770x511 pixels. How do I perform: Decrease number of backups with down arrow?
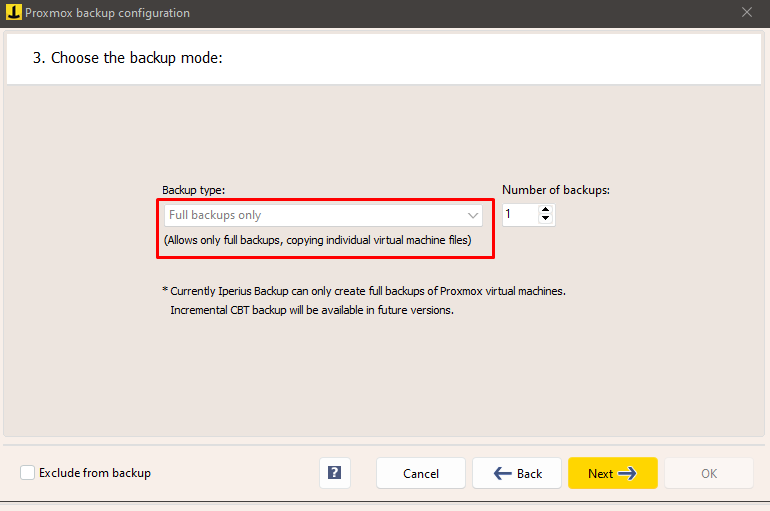pos(545,219)
